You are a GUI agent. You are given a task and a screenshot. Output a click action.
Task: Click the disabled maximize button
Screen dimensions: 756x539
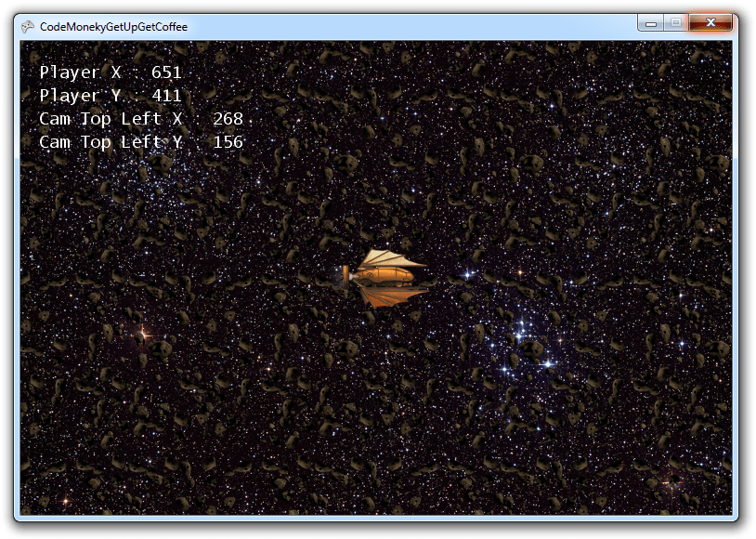tap(676, 22)
